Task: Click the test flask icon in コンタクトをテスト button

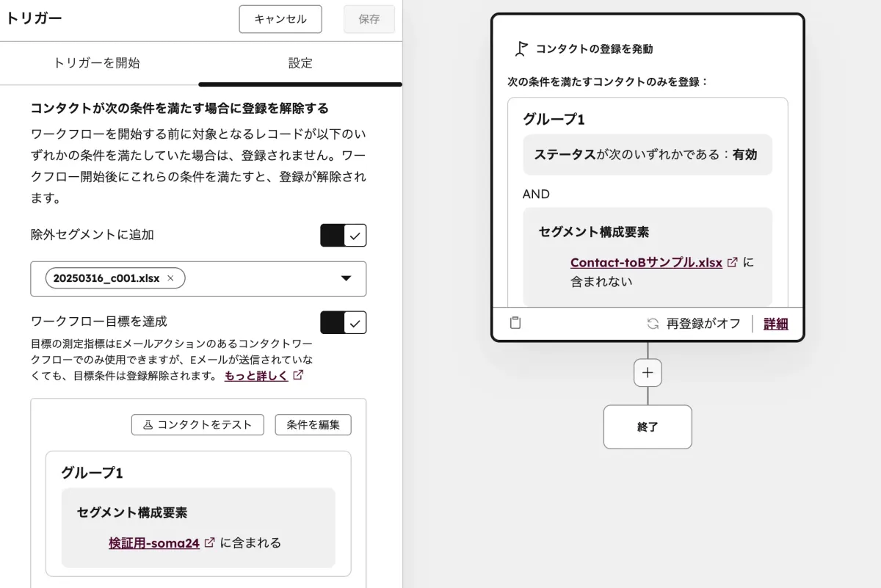Action: (148, 424)
